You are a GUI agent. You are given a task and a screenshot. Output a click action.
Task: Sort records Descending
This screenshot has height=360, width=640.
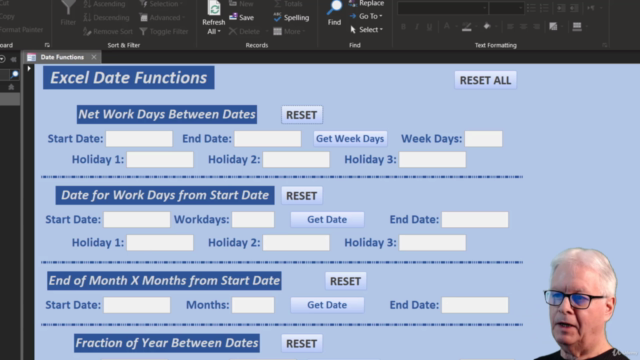106,18
